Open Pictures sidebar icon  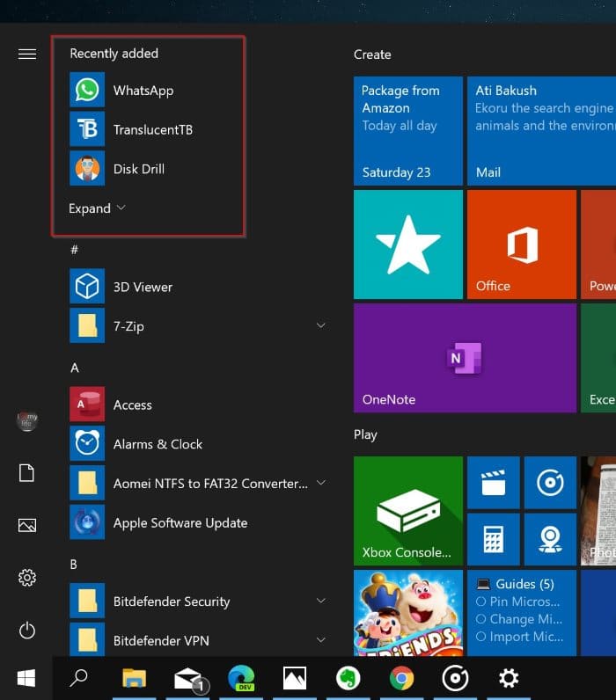click(x=27, y=525)
